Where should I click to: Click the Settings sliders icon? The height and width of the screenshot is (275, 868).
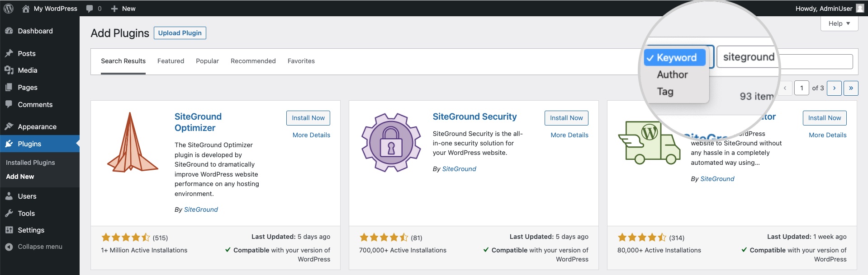click(x=9, y=230)
